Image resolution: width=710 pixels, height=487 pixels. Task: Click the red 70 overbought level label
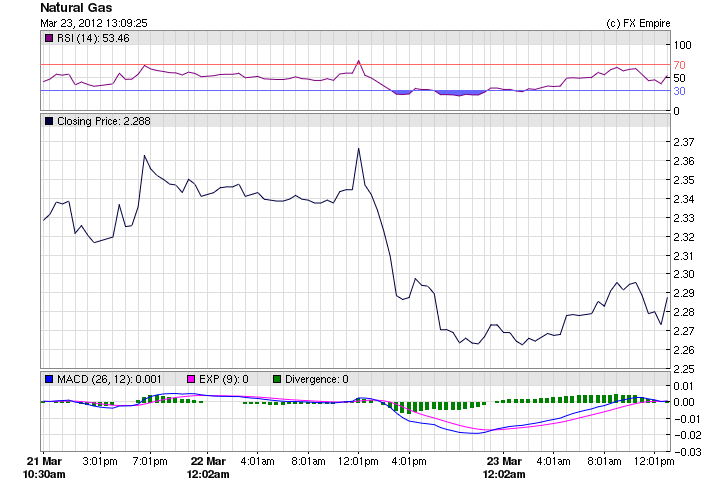point(679,65)
